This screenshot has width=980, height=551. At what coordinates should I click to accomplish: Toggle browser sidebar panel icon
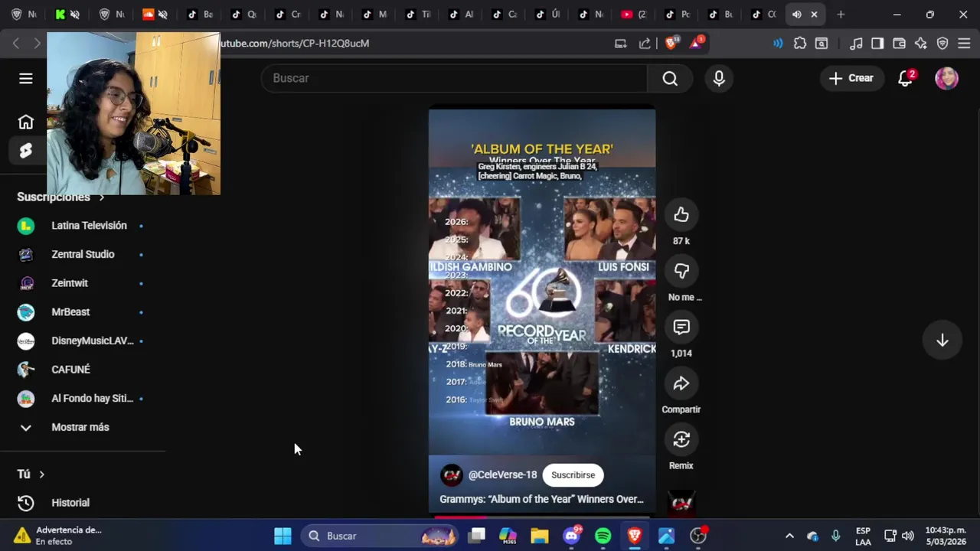point(877,44)
